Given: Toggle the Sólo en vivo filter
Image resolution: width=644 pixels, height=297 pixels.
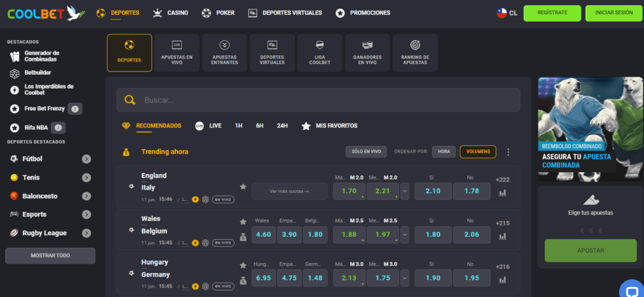Looking at the screenshot, I should pos(365,151).
